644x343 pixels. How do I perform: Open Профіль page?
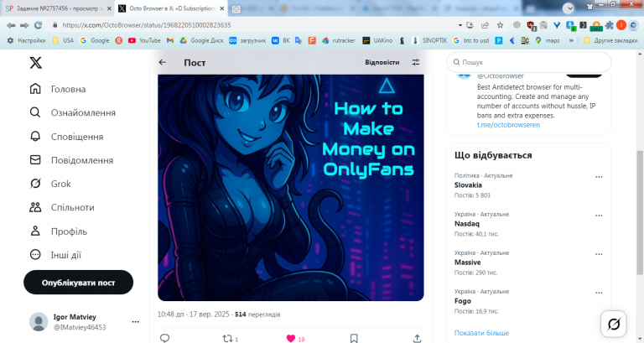[x=59, y=231]
